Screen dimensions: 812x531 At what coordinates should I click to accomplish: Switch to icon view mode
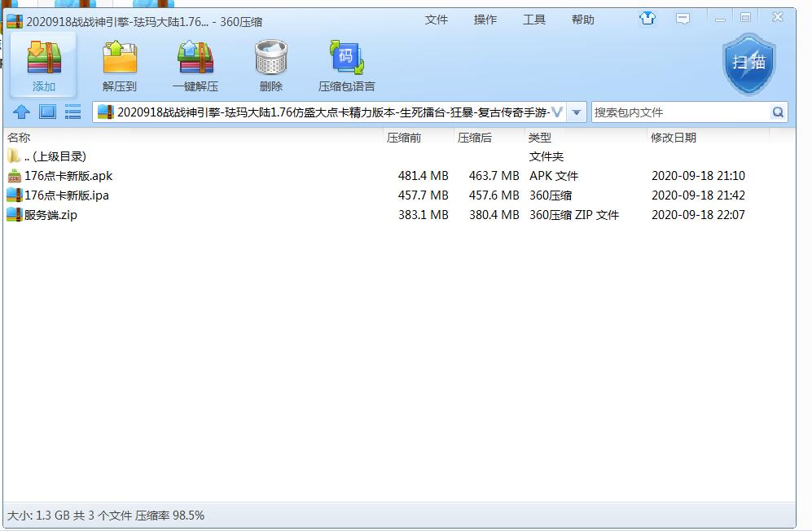pos(47,112)
